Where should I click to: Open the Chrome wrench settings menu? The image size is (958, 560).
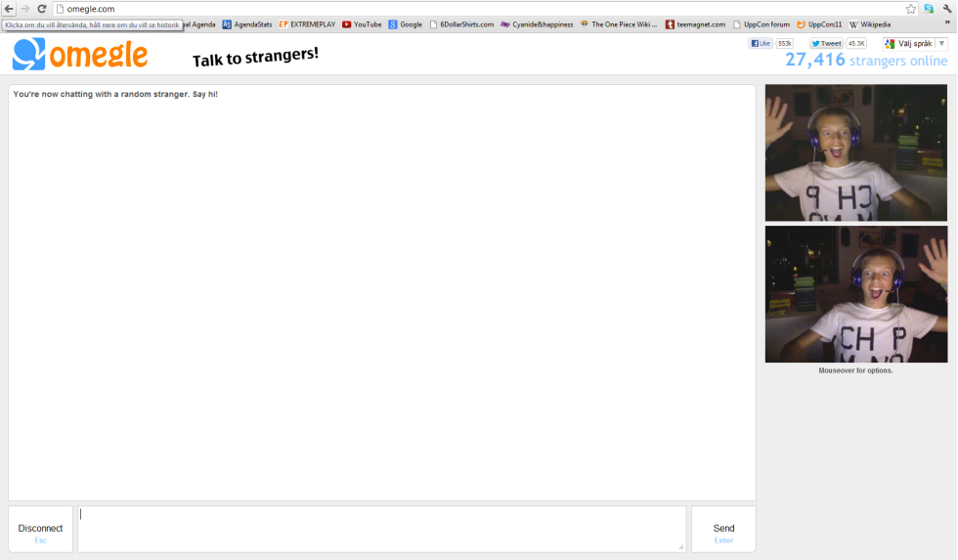point(947,9)
